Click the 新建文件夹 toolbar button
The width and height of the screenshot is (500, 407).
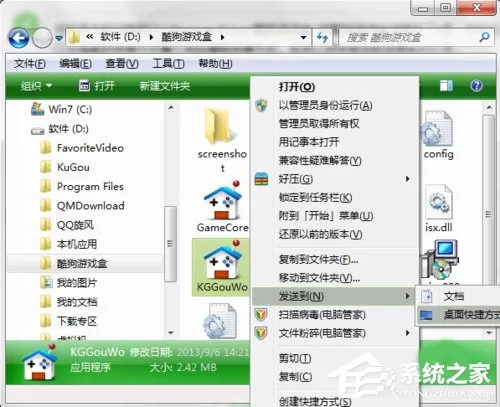click(165, 86)
